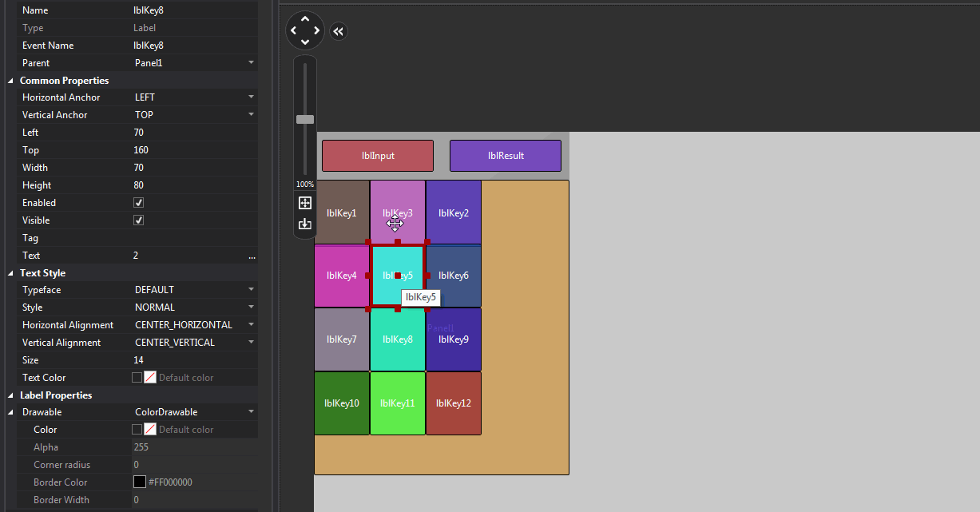Select the lblKey9 view

pyautogui.click(x=454, y=339)
